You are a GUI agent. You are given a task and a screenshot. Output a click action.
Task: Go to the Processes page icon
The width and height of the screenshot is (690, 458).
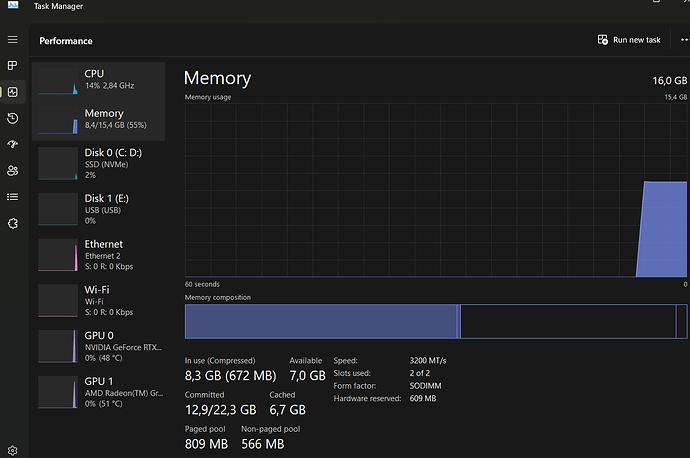point(13,66)
